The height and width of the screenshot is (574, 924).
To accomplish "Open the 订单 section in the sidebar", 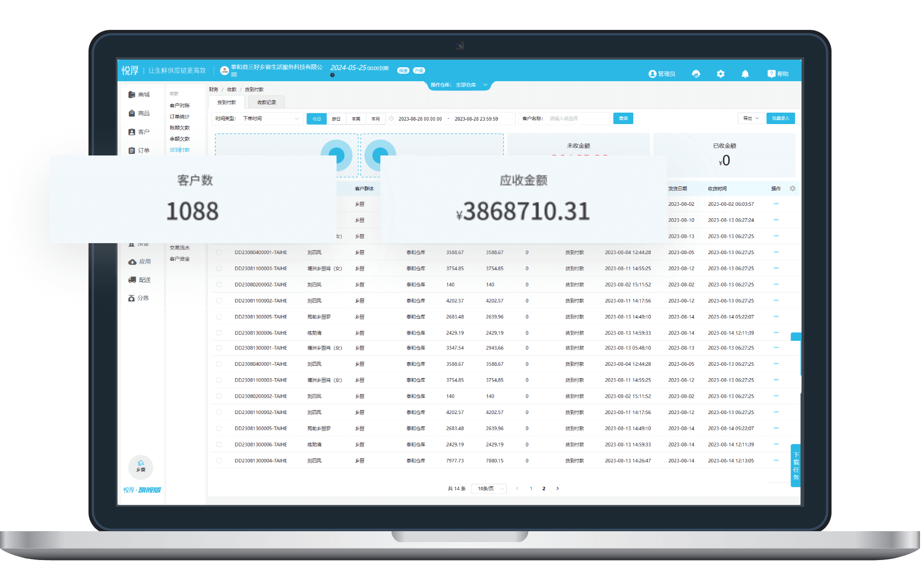I will (139, 150).
